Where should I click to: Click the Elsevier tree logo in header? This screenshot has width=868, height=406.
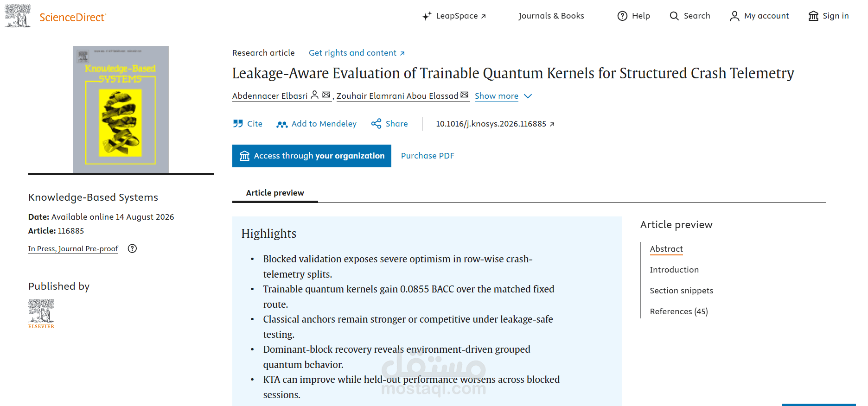18,16
